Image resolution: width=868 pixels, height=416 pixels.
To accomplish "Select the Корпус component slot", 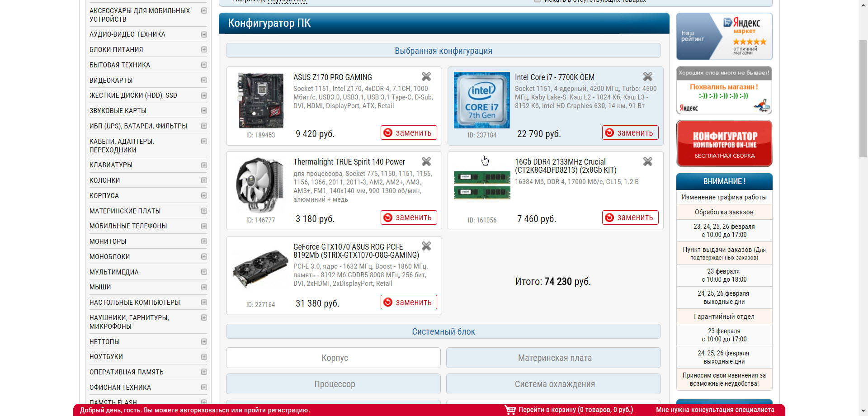I will coord(333,358).
